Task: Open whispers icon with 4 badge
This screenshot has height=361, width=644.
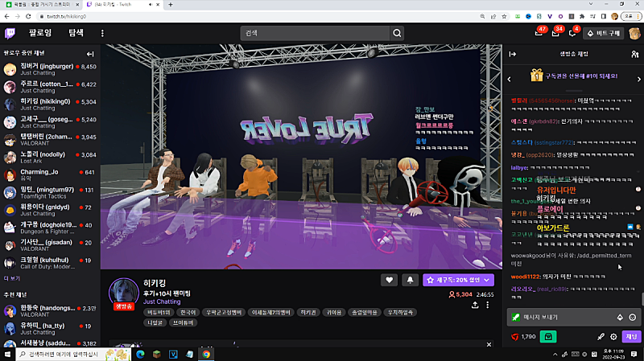Action: [573, 33]
